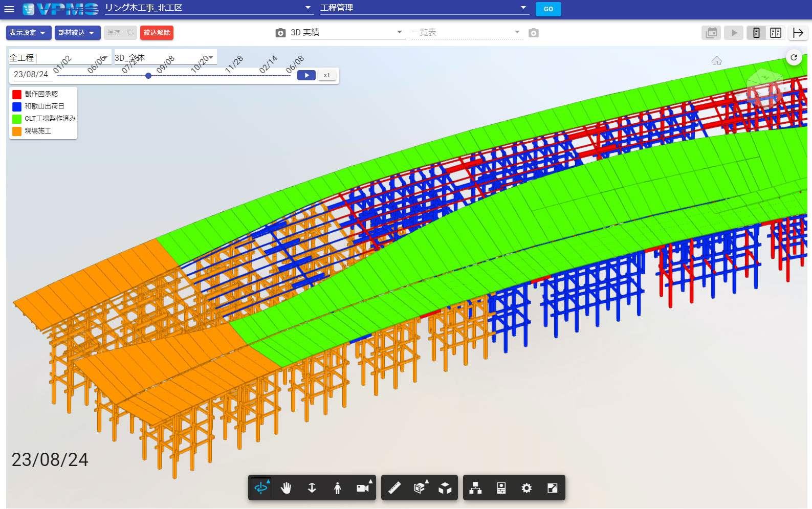Open the 部材絞込 filter dropdown

77,33
